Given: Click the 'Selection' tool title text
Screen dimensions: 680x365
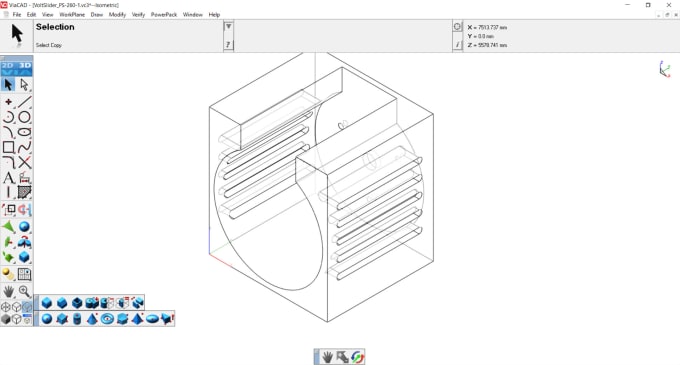Looking at the screenshot, I should tap(55, 27).
